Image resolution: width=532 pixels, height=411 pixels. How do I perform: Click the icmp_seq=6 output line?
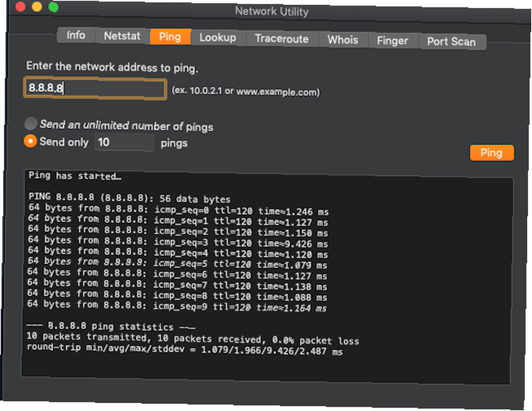pyautogui.click(x=177, y=274)
